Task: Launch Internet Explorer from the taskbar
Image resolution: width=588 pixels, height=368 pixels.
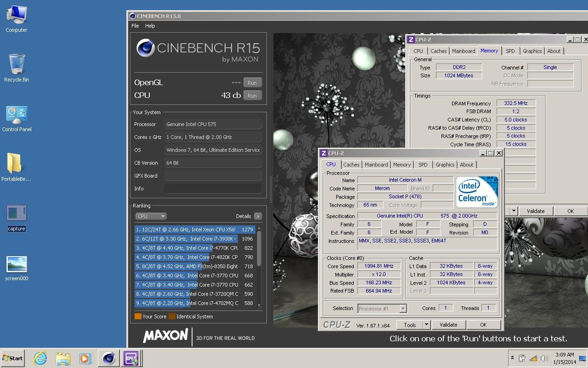Action: [40, 358]
